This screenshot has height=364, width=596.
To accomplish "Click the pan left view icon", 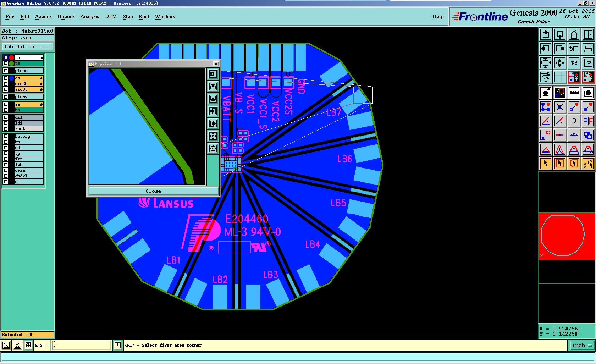I will coord(546,49).
